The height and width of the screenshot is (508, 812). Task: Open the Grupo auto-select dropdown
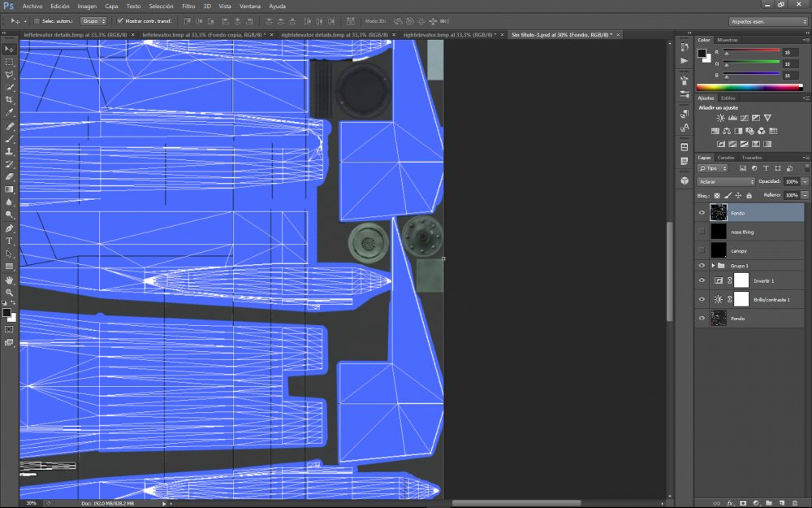[x=93, y=21]
